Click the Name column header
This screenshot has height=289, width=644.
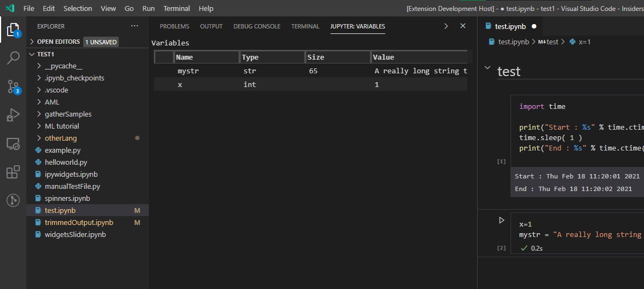coord(207,57)
